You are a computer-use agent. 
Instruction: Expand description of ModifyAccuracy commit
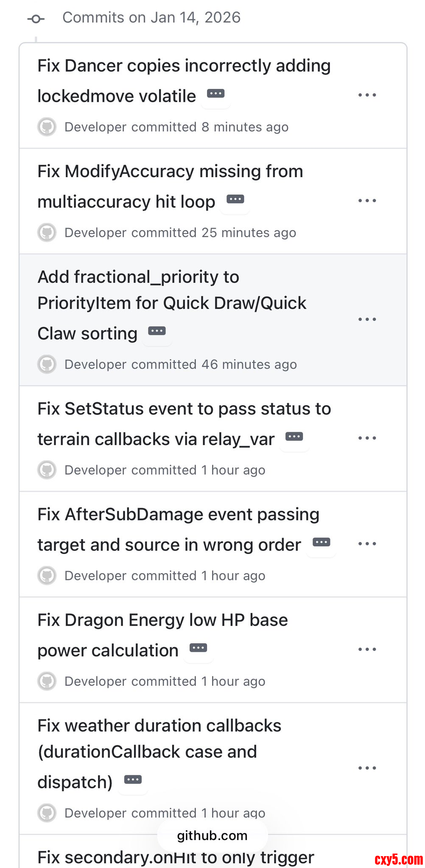(x=235, y=199)
